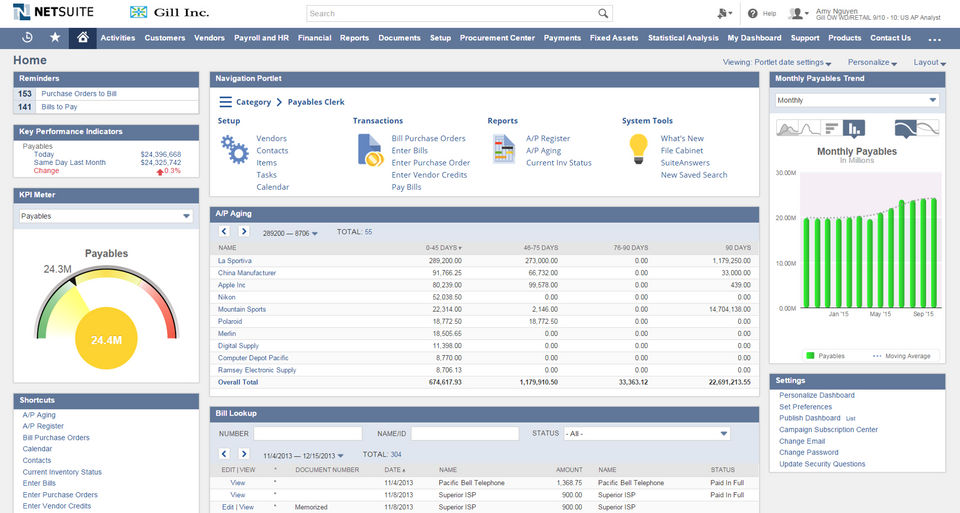Expand the KPI Meter Payables dropdown
This screenshot has width=960, height=513.
pos(105,216)
